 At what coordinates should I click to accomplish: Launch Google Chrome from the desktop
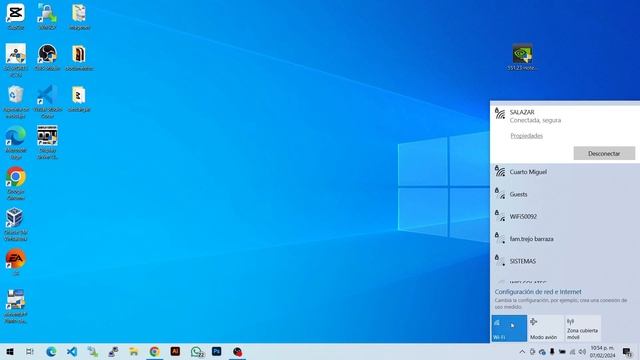click(16, 183)
